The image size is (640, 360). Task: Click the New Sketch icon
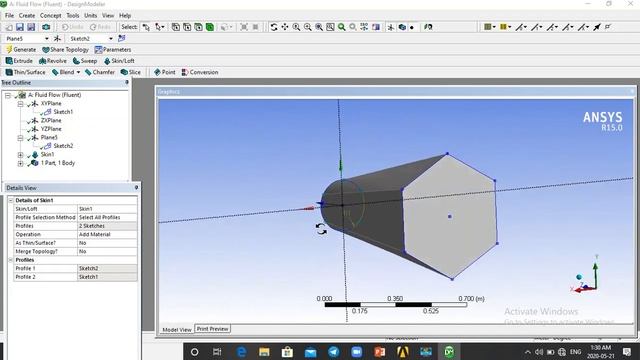[x=122, y=38]
